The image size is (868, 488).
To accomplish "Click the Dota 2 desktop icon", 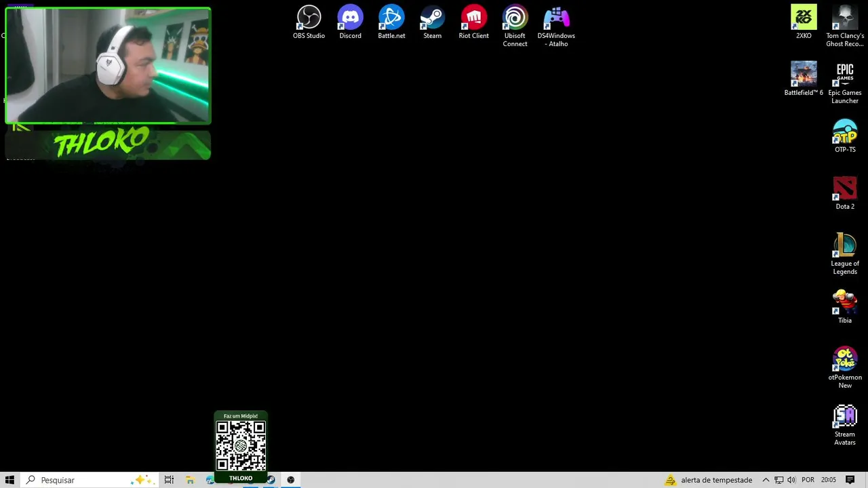I will tap(845, 193).
